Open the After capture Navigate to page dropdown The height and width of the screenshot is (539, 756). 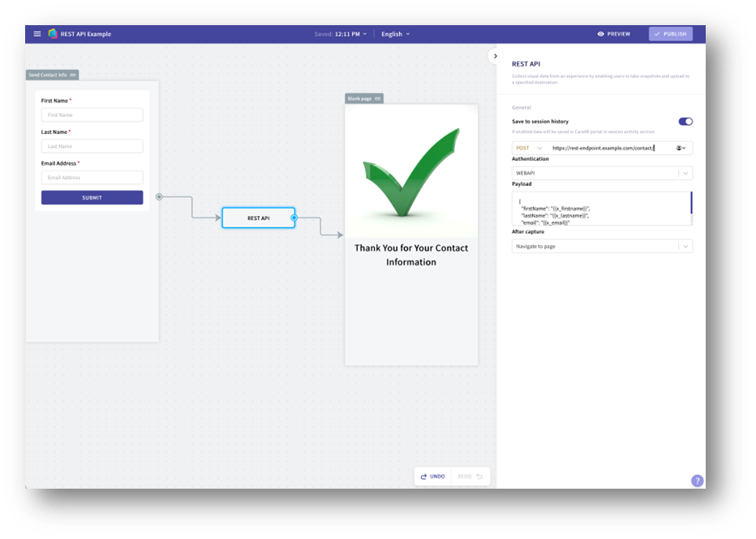click(685, 246)
